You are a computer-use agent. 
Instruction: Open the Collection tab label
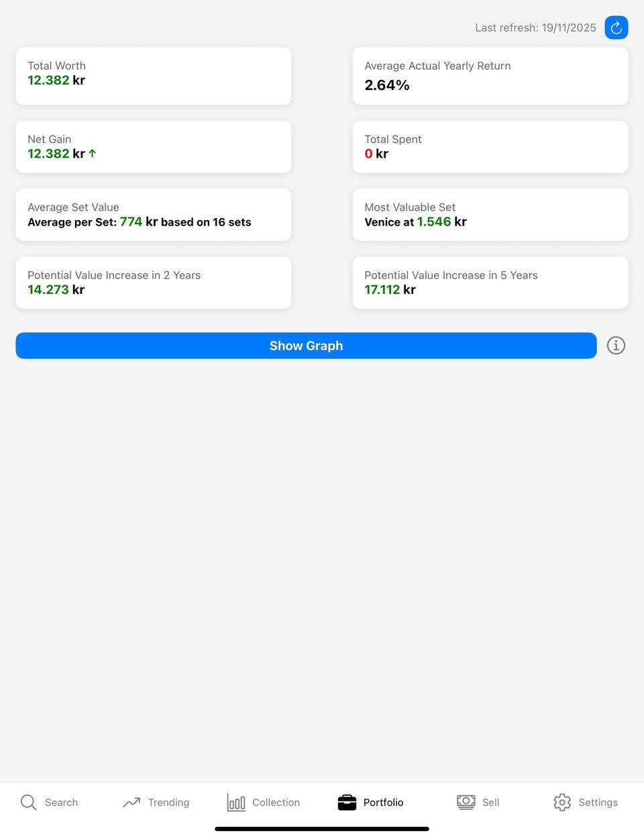click(276, 802)
